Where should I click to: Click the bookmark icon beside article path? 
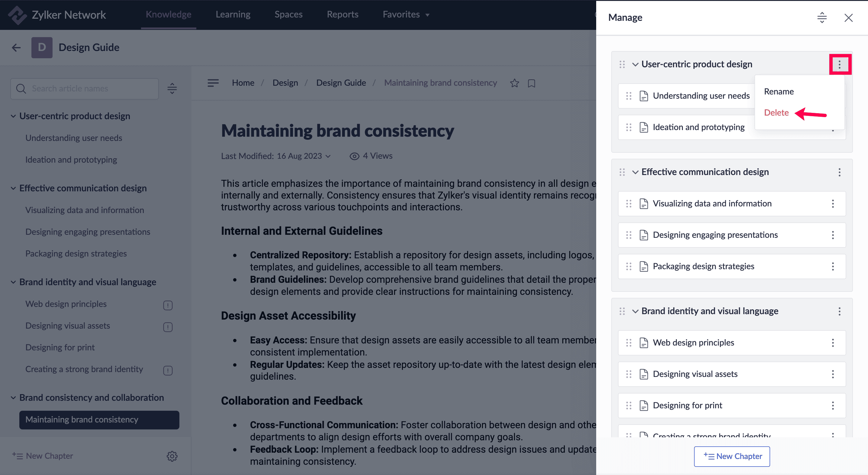point(531,83)
